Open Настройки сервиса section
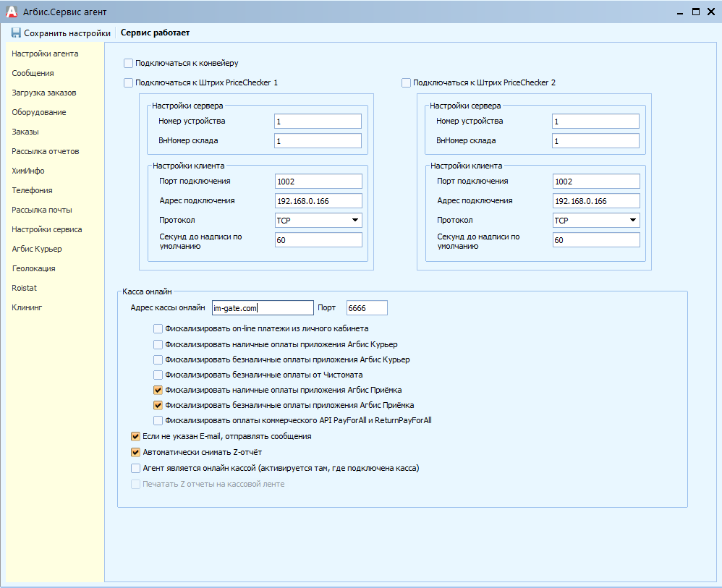Viewport: 722px width, 588px height. tap(47, 229)
